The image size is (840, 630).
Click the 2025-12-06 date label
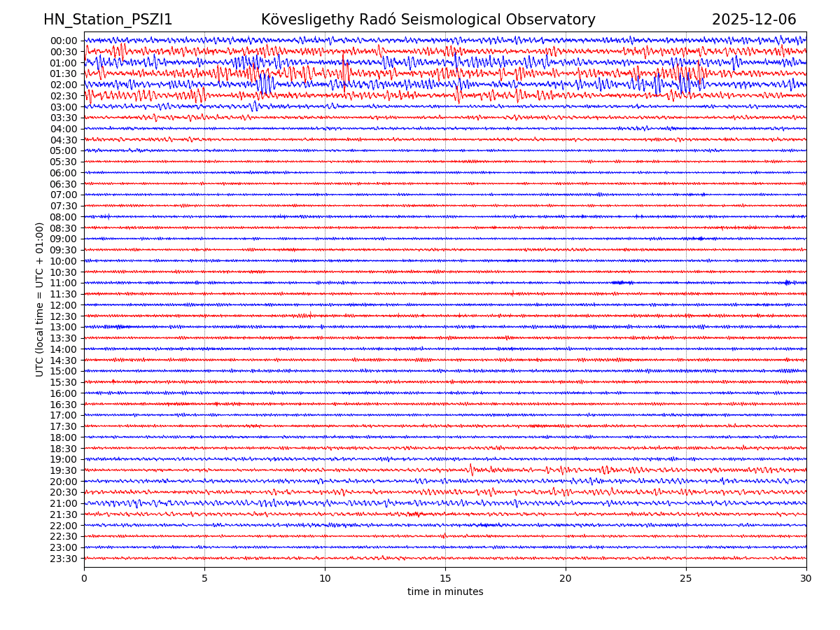click(754, 20)
